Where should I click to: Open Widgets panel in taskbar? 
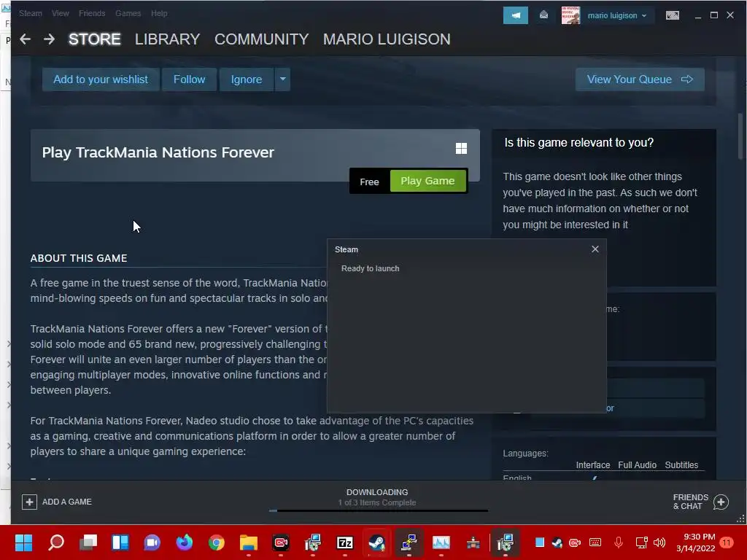120,542
